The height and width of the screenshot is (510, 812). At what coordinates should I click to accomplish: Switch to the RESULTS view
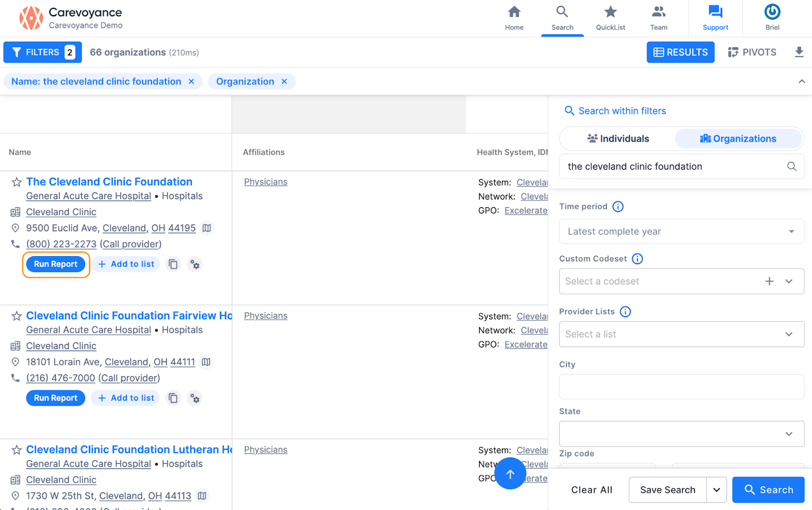[x=681, y=52]
